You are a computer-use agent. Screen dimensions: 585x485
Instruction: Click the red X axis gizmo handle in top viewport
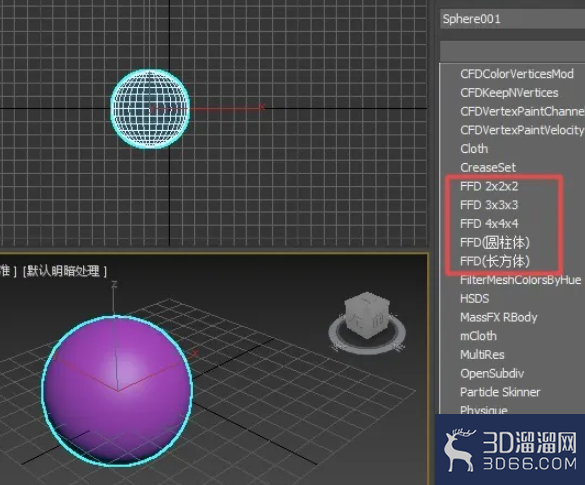(x=261, y=107)
